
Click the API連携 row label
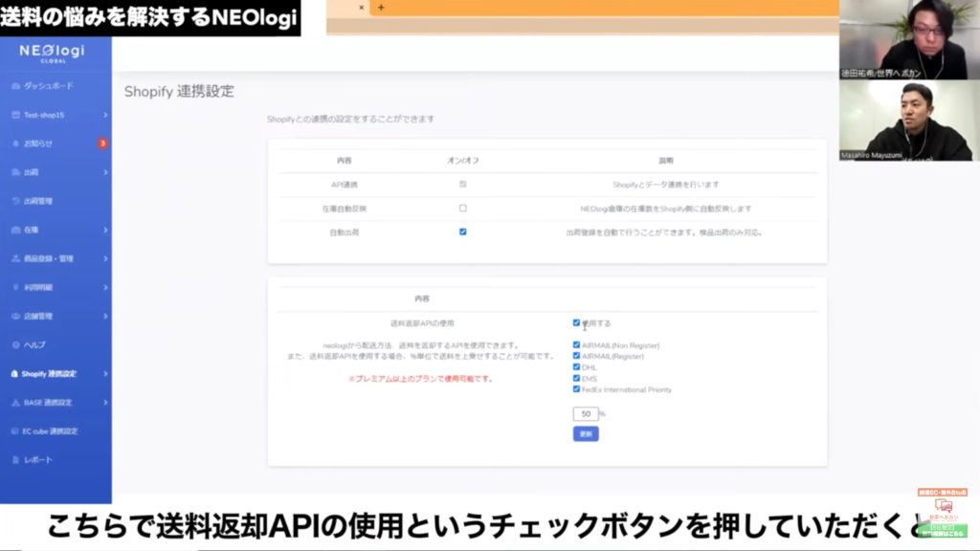tap(345, 185)
